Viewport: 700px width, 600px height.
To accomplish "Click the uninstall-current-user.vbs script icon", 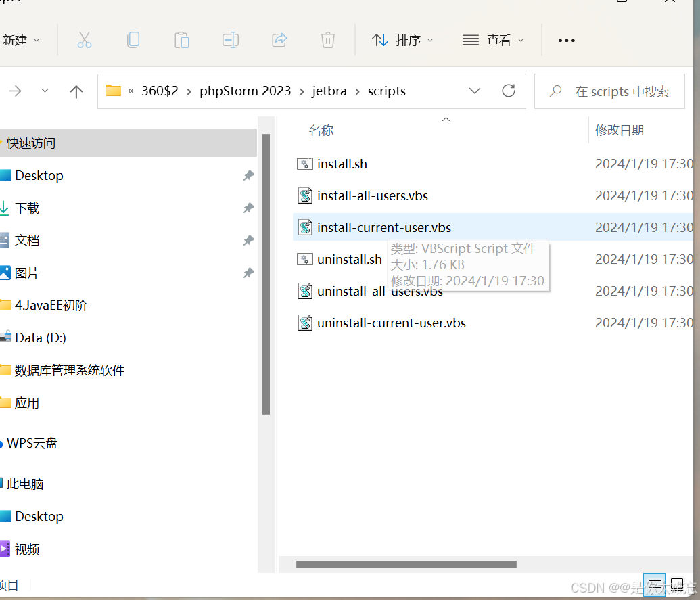I will click(x=305, y=323).
